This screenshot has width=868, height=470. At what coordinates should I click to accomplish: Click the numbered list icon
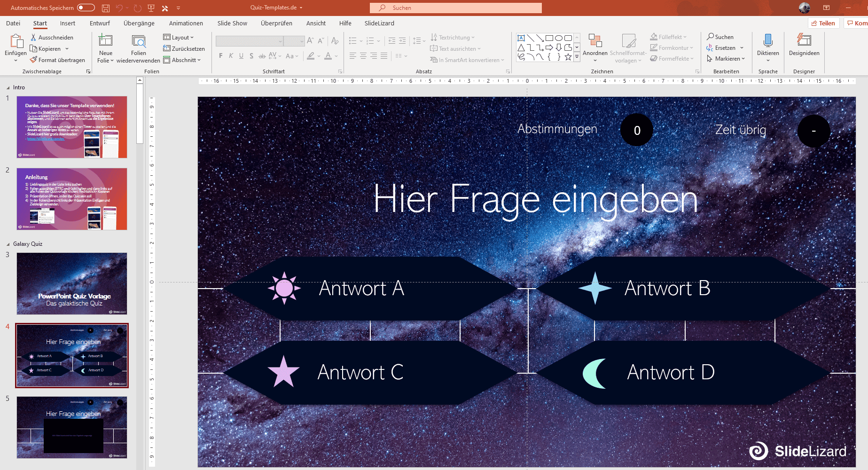tap(370, 41)
